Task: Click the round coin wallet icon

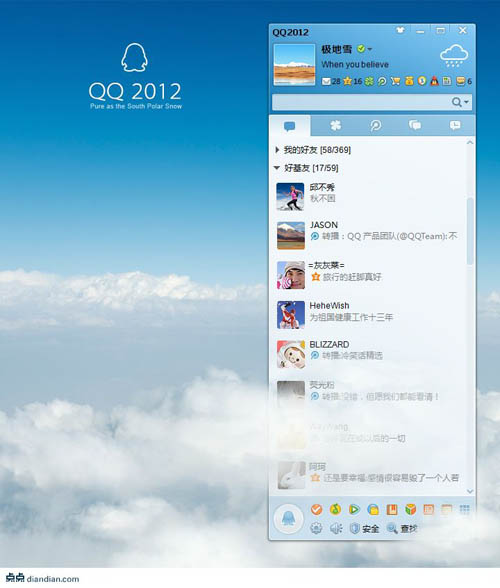Action: click(422, 81)
